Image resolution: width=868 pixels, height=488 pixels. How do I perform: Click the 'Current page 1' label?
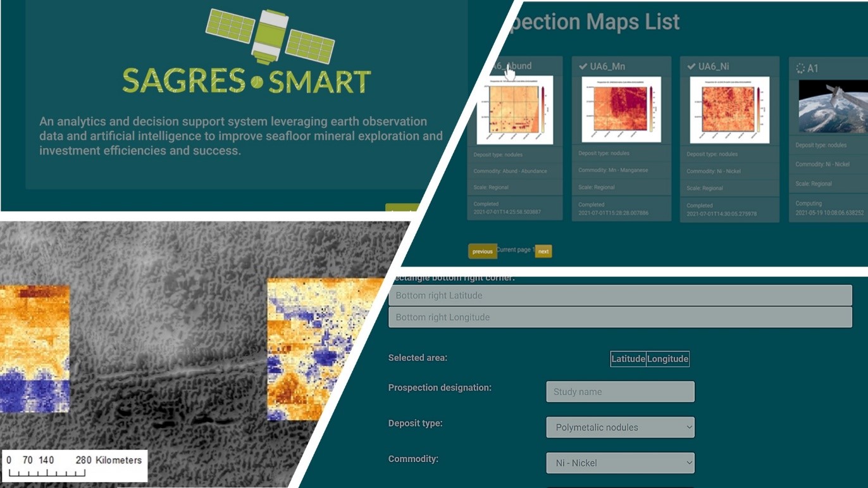(516, 250)
